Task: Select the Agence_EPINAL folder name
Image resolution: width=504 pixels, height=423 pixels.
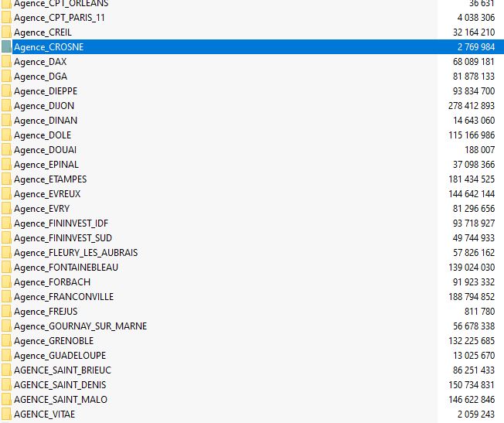Action: [x=46, y=165]
